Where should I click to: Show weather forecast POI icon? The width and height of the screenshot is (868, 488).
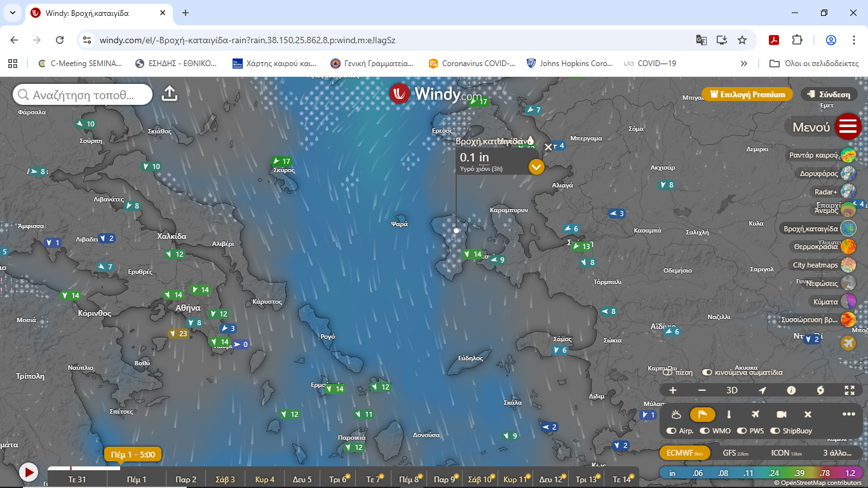[x=676, y=414]
